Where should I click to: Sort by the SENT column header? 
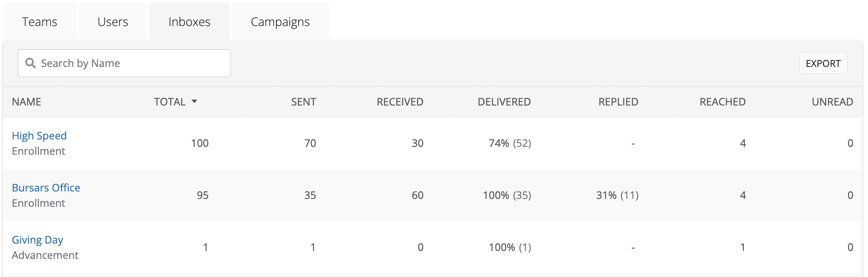pyautogui.click(x=303, y=102)
